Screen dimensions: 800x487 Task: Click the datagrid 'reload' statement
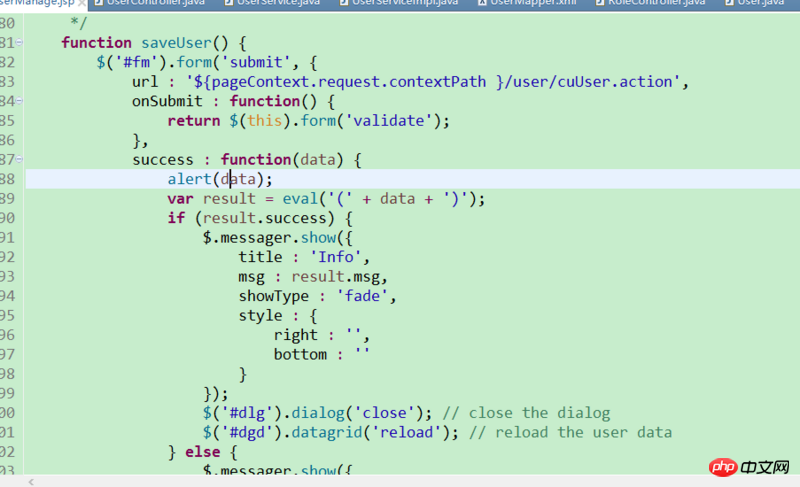[x=331, y=432]
